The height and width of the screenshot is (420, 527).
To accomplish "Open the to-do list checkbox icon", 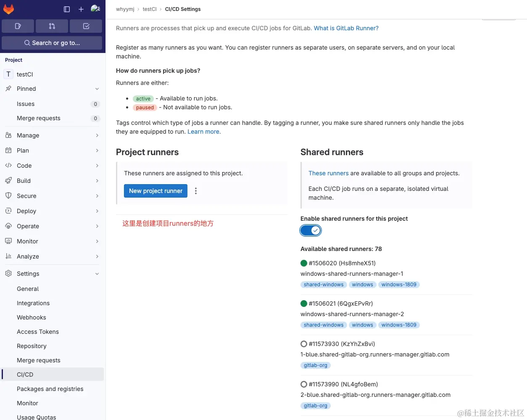I will [86, 26].
